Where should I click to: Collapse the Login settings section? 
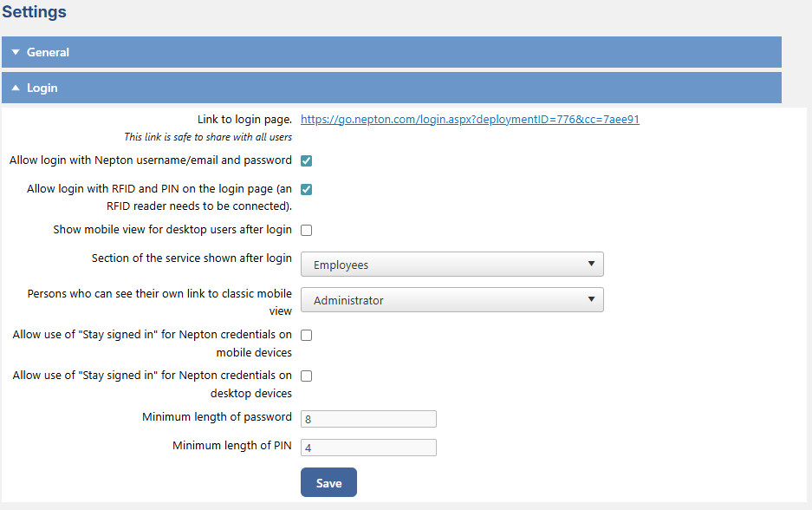click(390, 88)
